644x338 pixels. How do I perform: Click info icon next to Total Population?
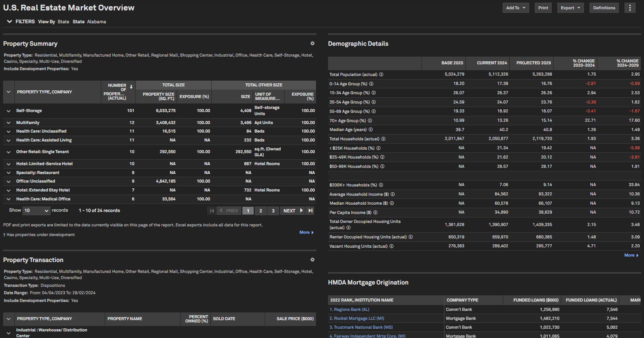tap(381, 74)
